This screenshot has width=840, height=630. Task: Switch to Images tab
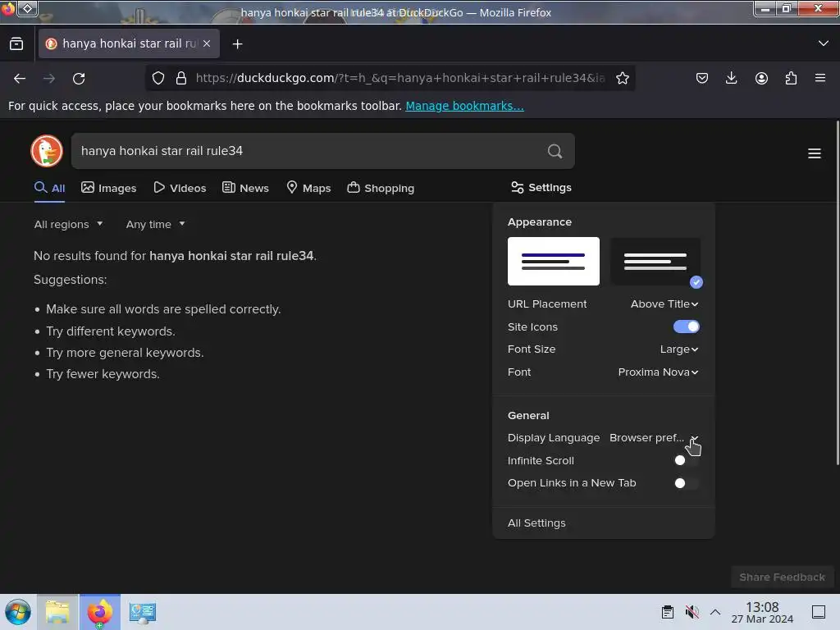click(109, 188)
